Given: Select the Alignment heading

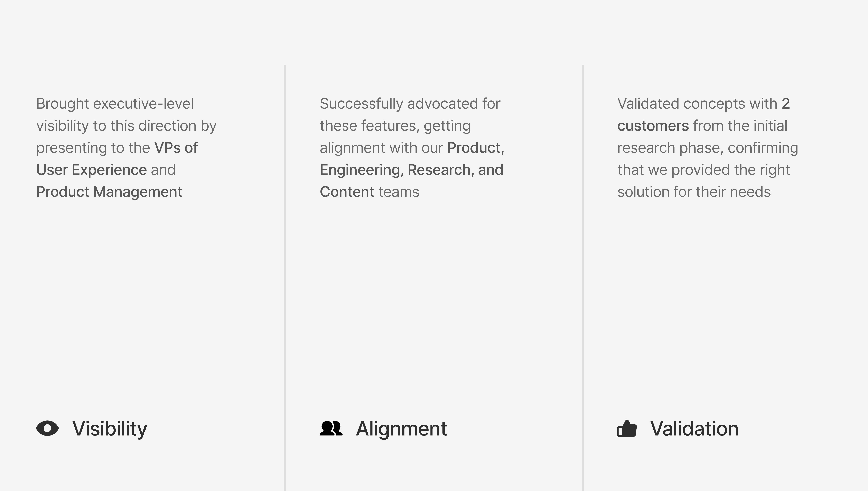Looking at the screenshot, I should [401, 429].
